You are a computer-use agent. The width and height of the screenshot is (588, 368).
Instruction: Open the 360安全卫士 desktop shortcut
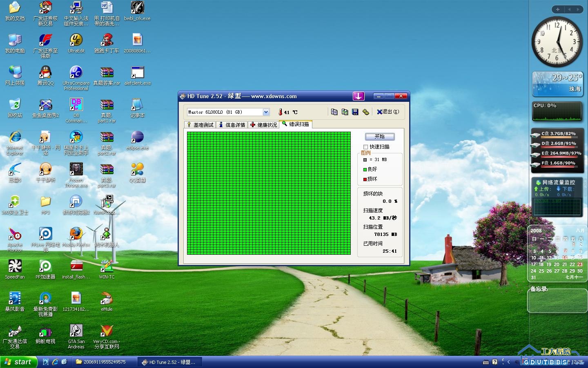[x=15, y=205]
